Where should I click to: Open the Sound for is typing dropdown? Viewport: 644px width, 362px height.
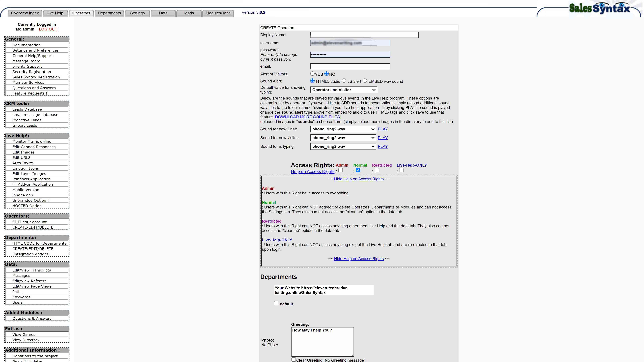pos(343,146)
